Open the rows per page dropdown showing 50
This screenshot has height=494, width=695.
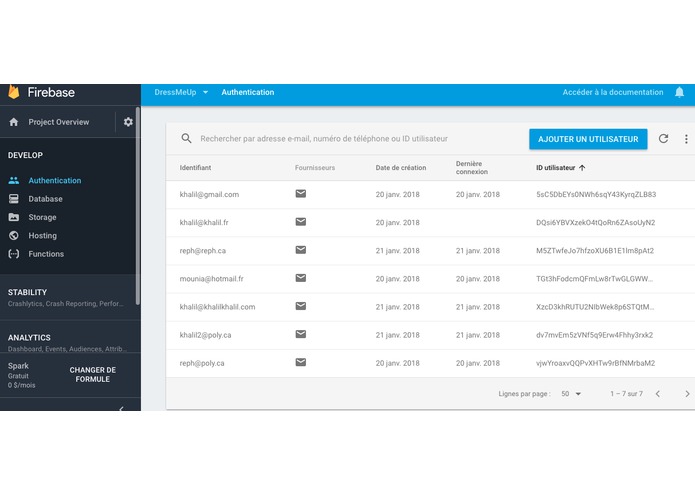click(571, 394)
